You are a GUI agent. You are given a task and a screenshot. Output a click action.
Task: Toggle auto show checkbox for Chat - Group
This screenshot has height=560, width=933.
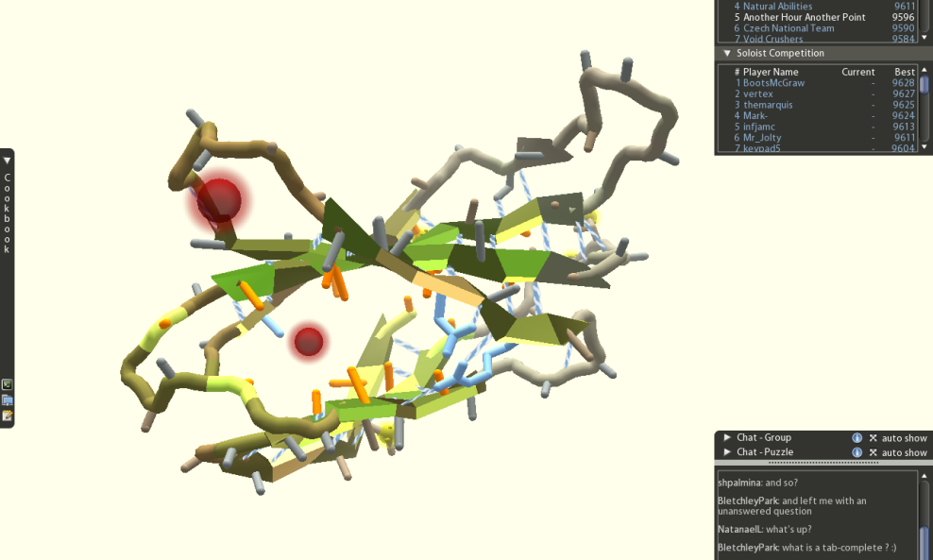(873, 438)
